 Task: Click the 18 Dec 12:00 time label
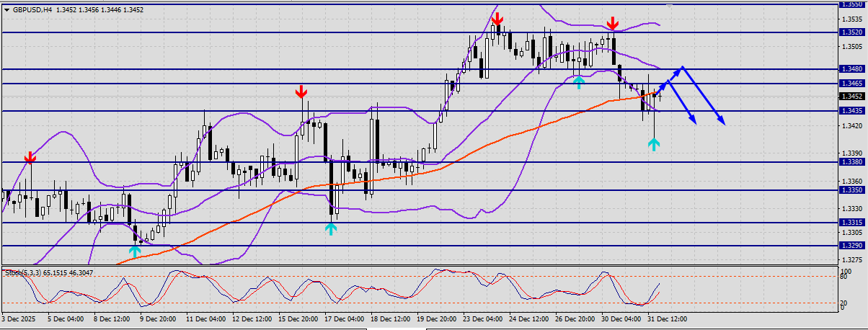pos(389,318)
